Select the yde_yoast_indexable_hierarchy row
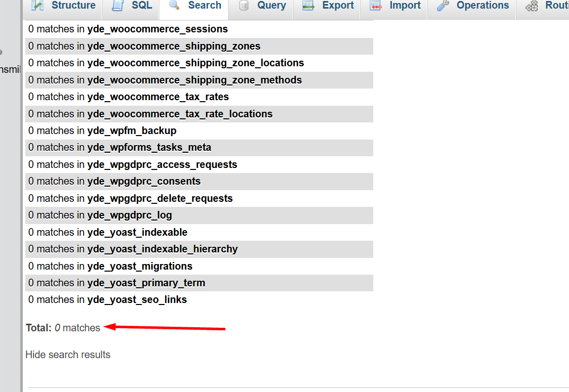Viewport: 569px width, 392px height. (x=199, y=249)
